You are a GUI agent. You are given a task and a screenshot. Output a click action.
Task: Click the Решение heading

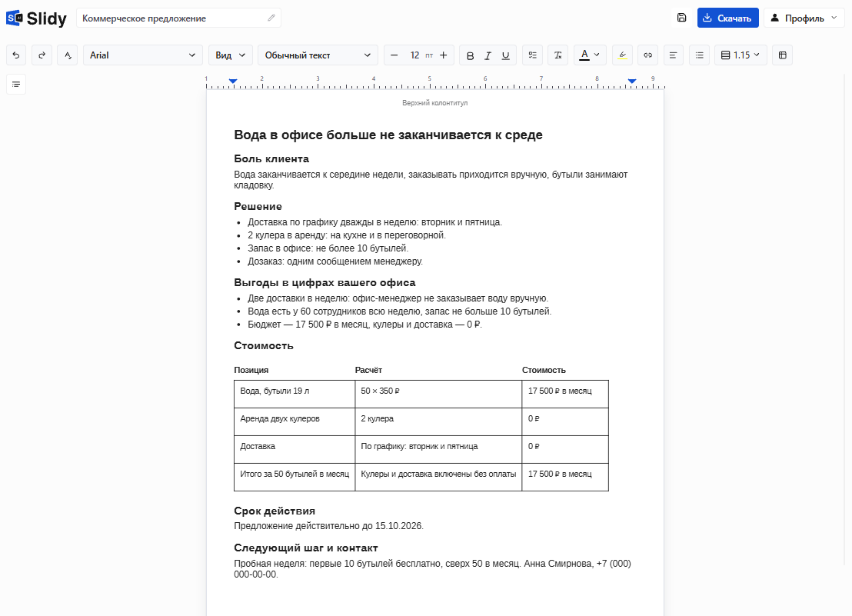[258, 206]
